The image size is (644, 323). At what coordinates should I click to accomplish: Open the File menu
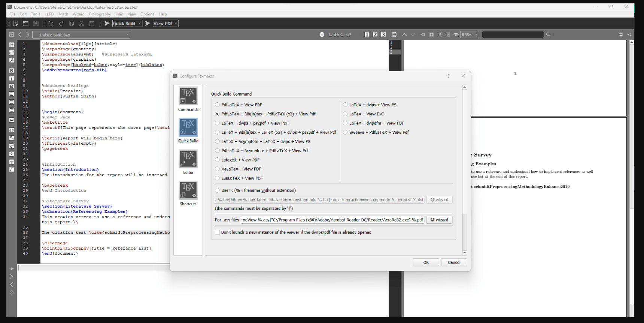(12, 14)
